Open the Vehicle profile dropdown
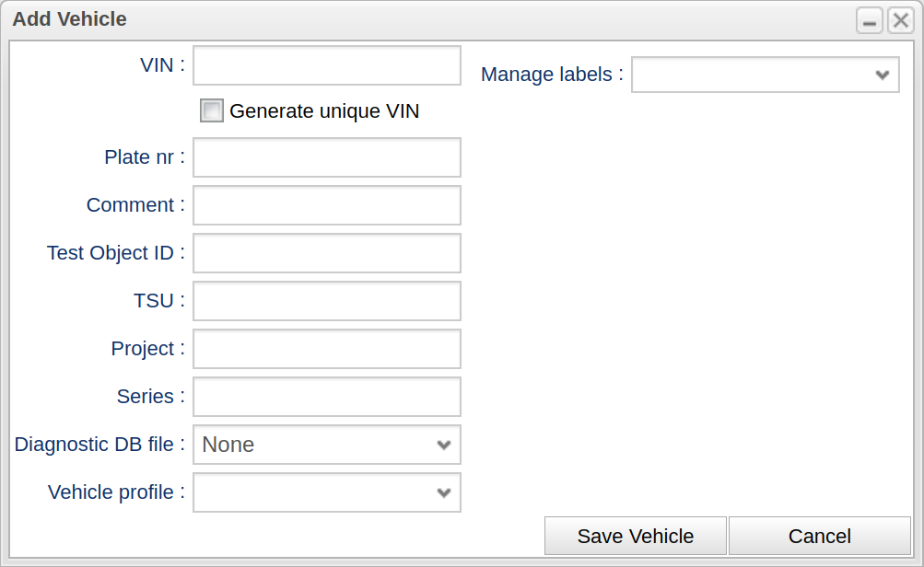The height and width of the screenshot is (567, 924). point(326,492)
